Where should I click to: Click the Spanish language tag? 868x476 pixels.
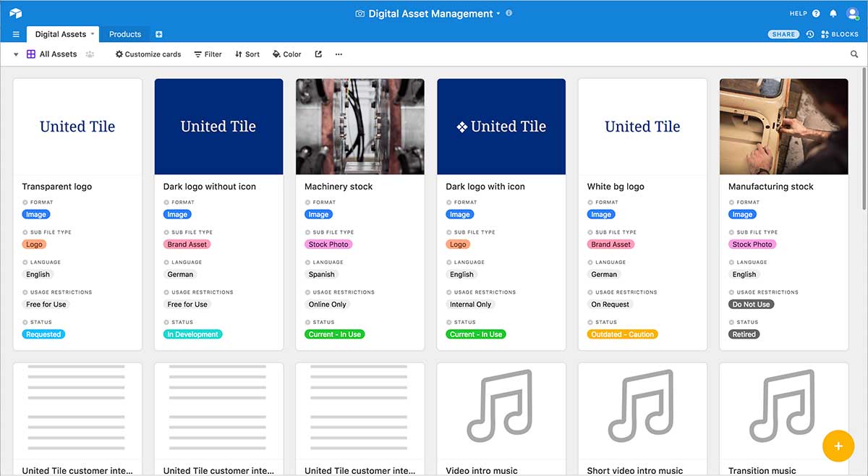pos(322,274)
